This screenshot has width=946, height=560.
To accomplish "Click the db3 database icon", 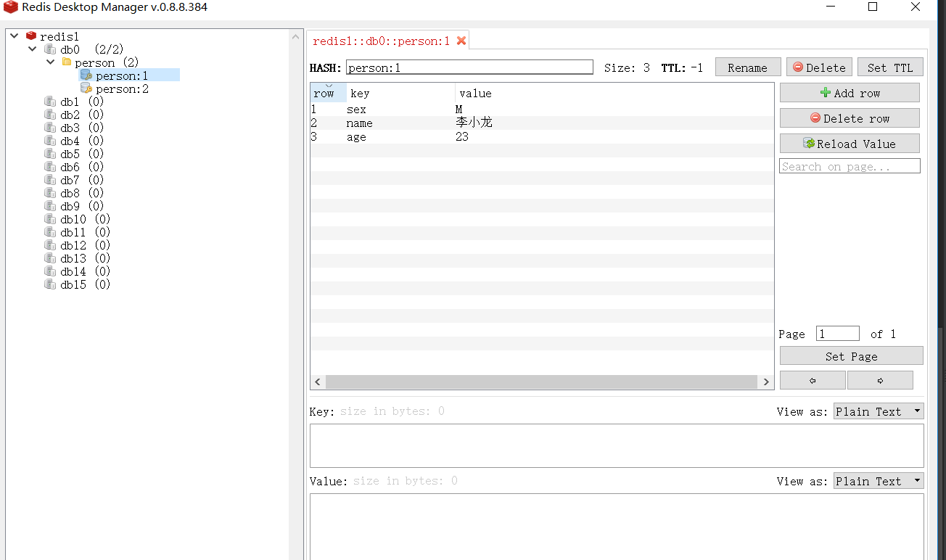I will coord(50,128).
